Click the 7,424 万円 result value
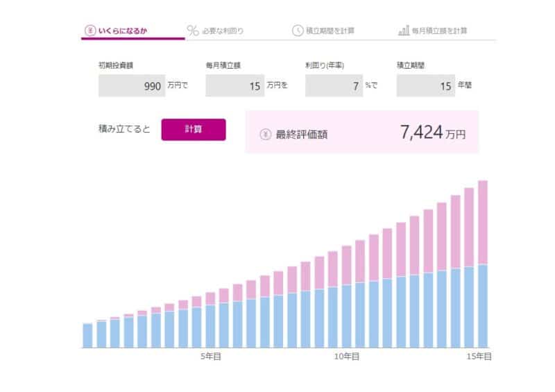555x392 pixels. tap(433, 133)
